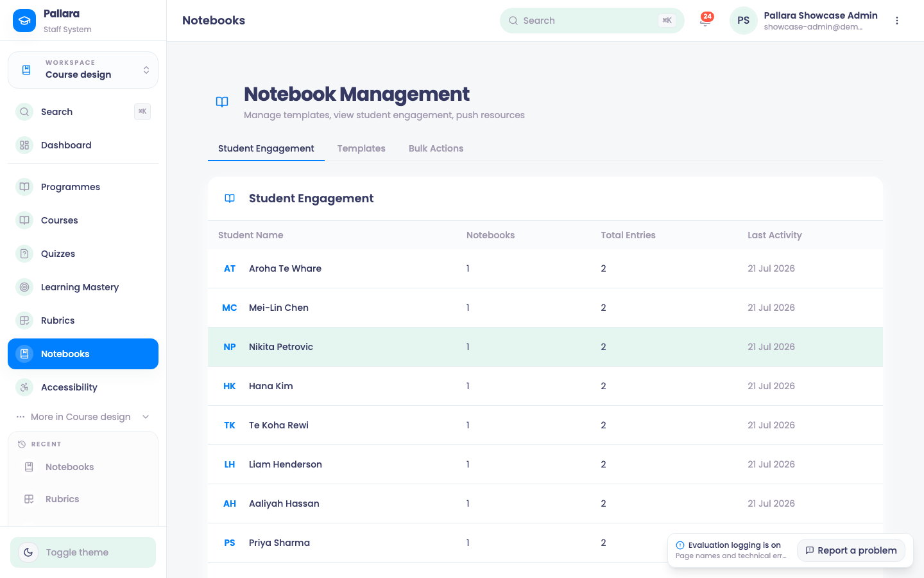Click Hana Kim's 21 Jul 2026 date
This screenshot has height=578, width=924.
(x=771, y=386)
